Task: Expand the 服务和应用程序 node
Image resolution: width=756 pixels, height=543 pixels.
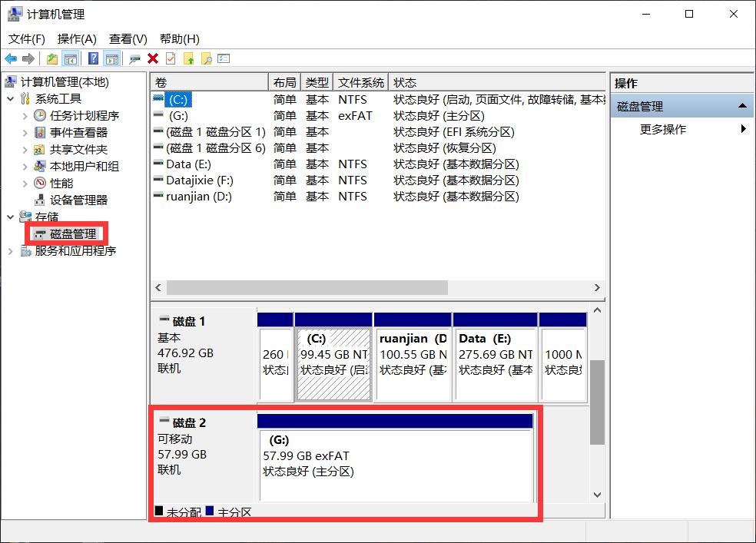Action: [11, 251]
